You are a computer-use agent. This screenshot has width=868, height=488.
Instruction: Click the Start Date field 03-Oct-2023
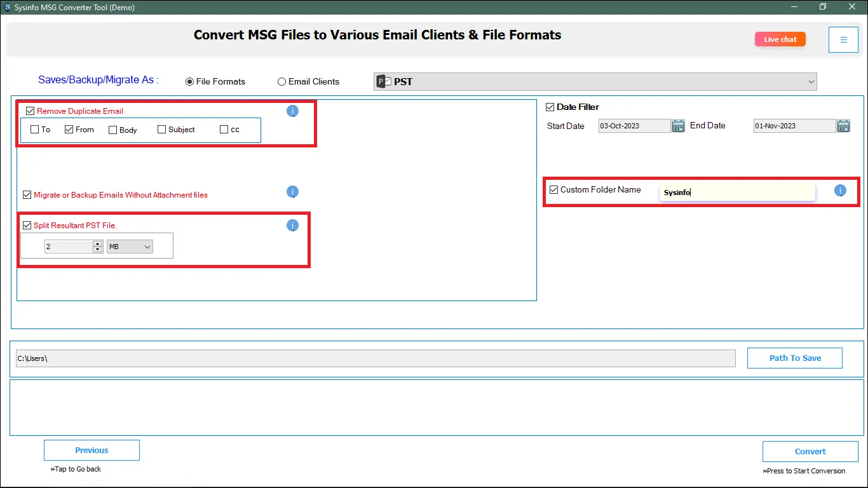pos(634,126)
